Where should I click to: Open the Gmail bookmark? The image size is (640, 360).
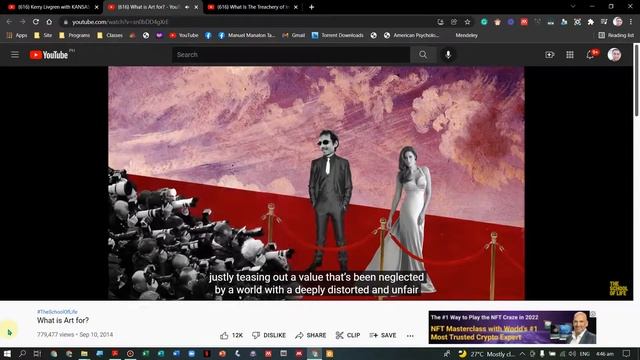pyautogui.click(x=293, y=36)
